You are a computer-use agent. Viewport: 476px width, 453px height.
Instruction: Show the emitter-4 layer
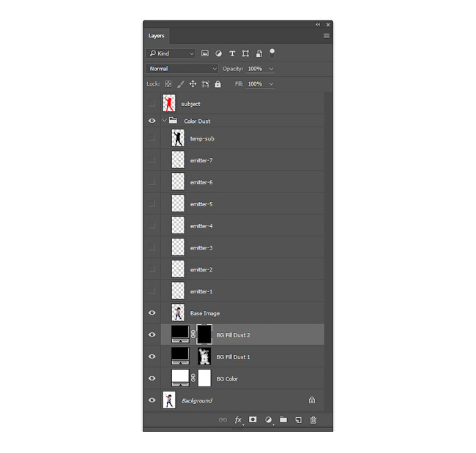(x=152, y=225)
